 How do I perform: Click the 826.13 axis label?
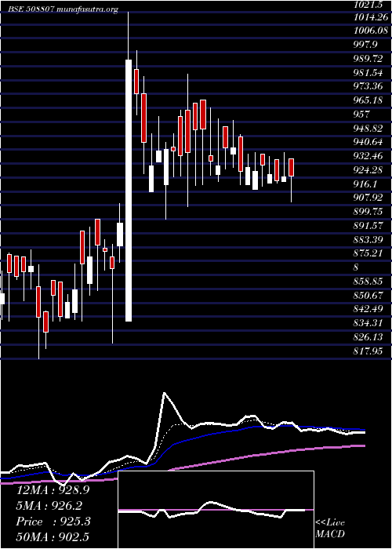(368, 337)
